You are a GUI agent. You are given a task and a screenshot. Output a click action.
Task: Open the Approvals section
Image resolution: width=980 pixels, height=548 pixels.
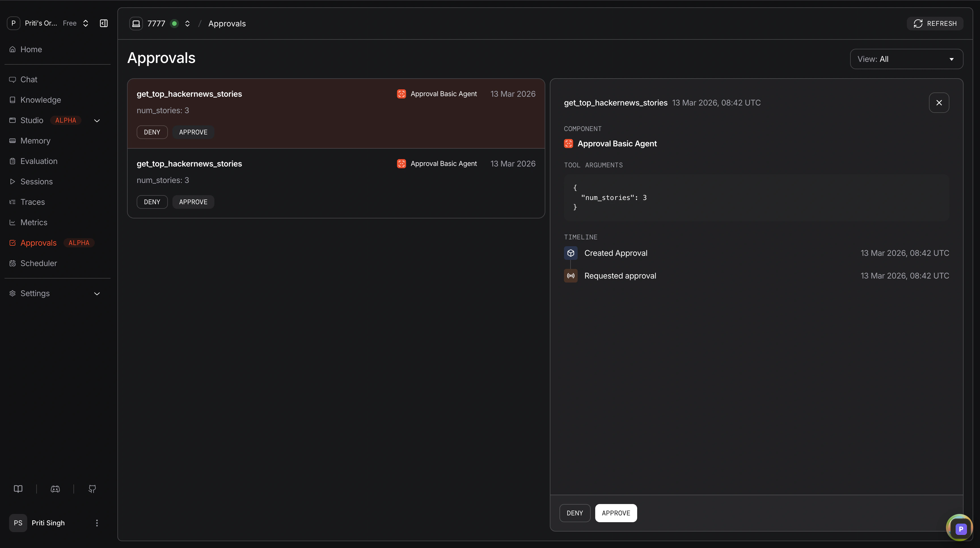[x=39, y=243]
